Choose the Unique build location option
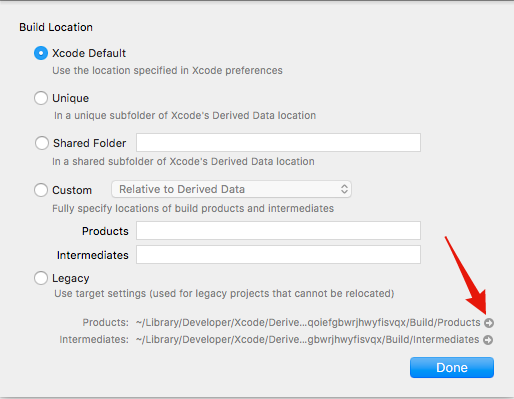 click(x=41, y=98)
